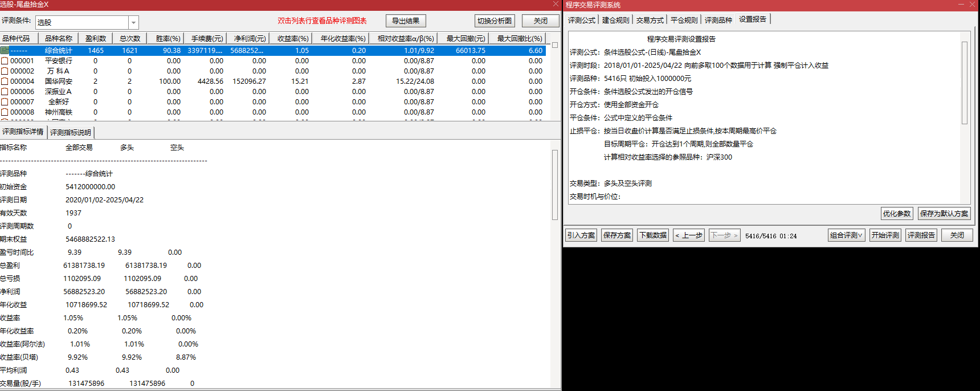
Task: Click the scrollbar of the indicator details panel
Action: click(x=555, y=185)
